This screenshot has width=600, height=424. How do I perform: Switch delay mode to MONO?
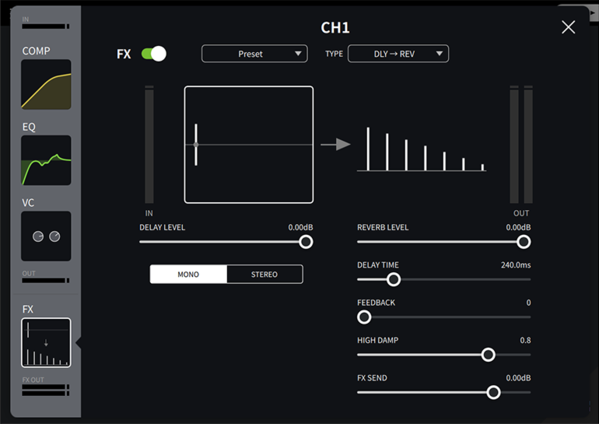(x=188, y=274)
